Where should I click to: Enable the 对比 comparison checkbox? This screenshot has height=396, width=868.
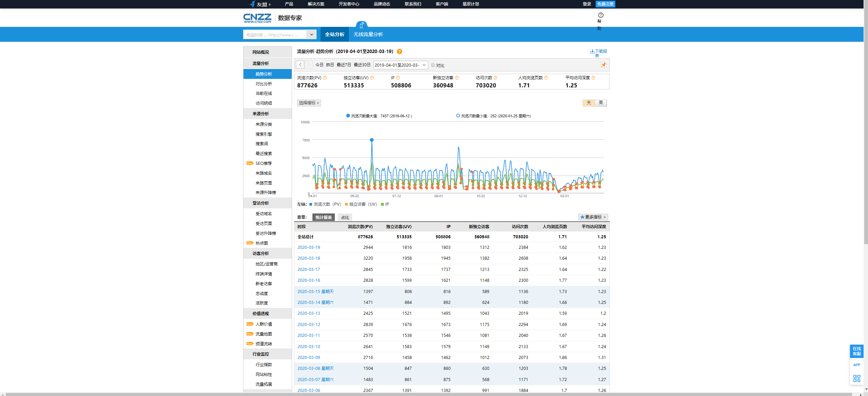[433, 65]
